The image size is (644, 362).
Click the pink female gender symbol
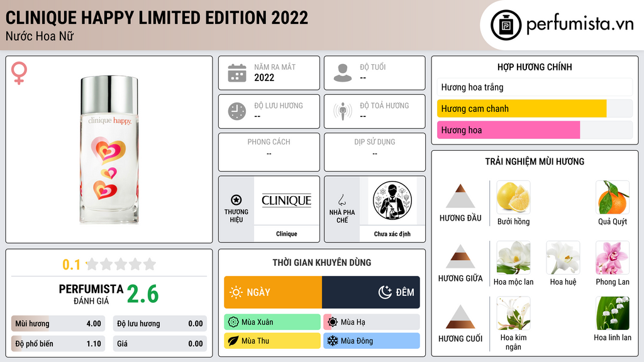(19, 73)
